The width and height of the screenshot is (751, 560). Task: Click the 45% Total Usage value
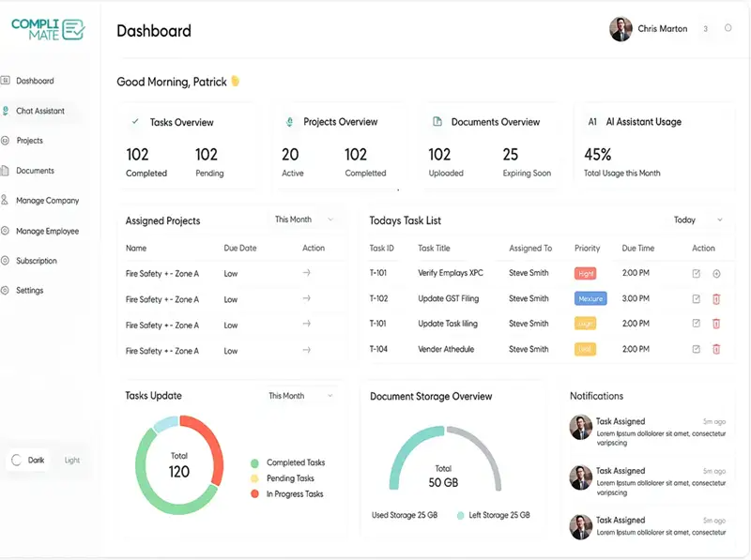[x=598, y=155]
